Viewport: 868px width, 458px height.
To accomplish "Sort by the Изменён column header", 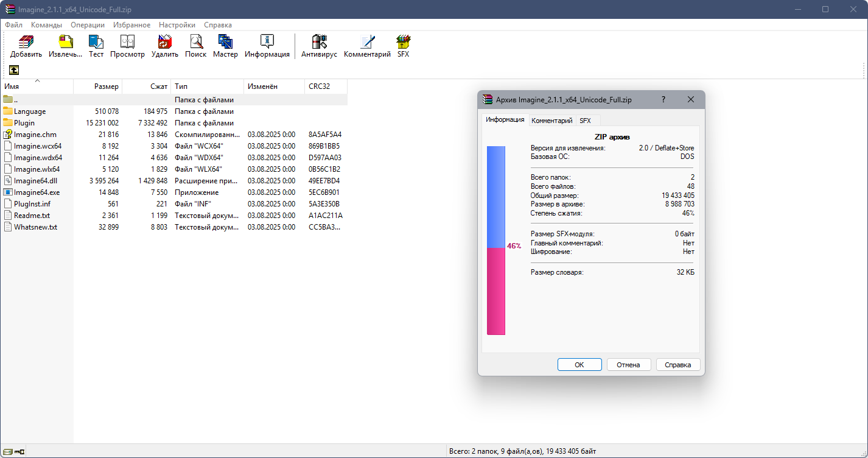I will pyautogui.click(x=275, y=86).
